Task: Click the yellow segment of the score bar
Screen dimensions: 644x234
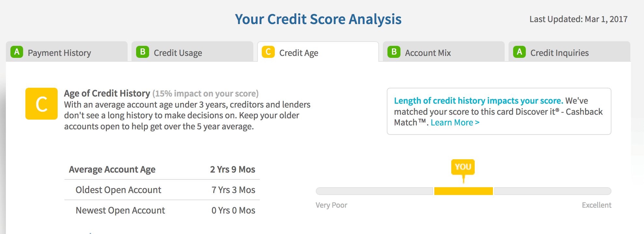Action: (463, 191)
